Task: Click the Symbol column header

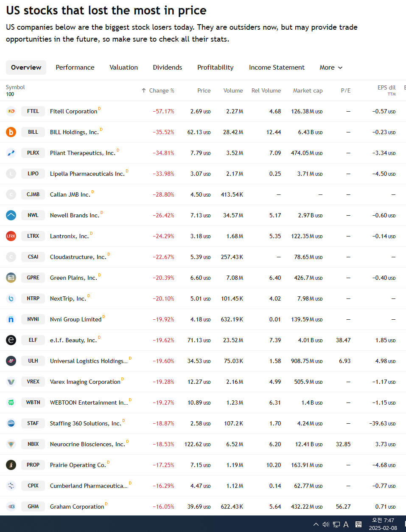Action: [x=15, y=87]
